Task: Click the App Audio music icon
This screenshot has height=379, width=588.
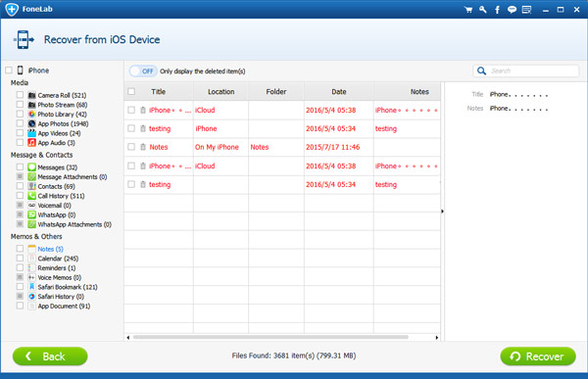Action: (32, 142)
